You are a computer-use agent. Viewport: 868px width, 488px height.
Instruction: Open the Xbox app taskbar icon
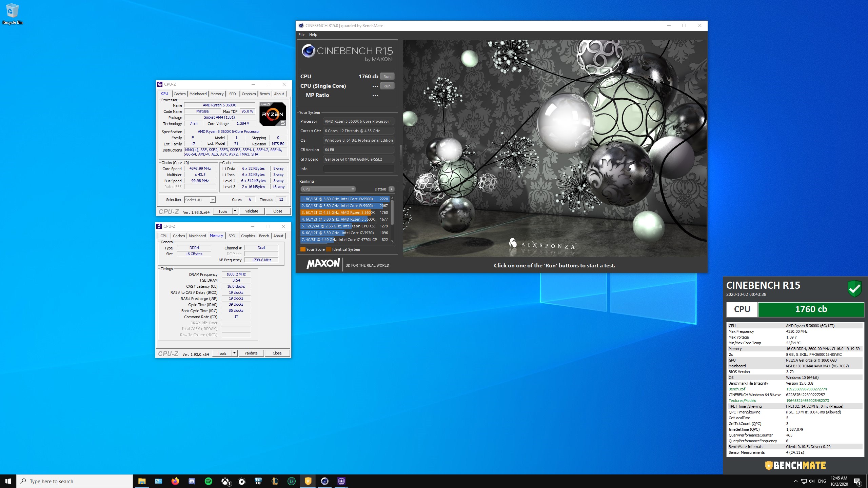(x=225, y=481)
